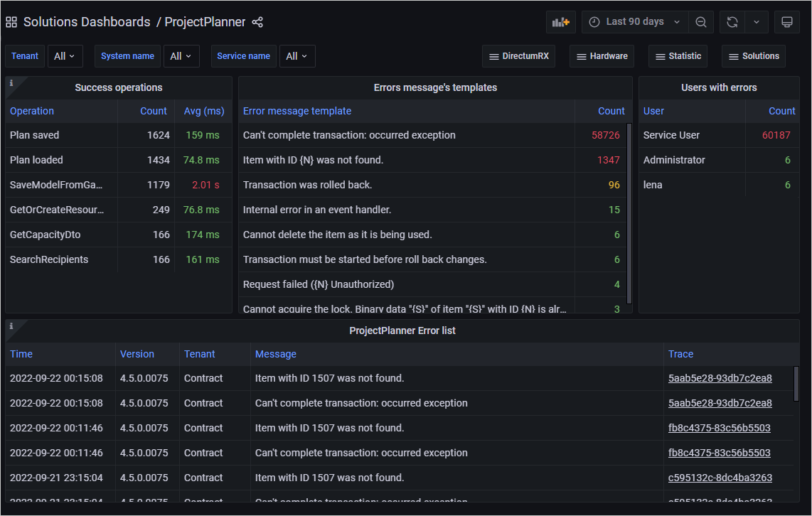Viewport: 812px width, 516px height.
Task: Refresh the dashboard with the refresh icon
Action: tap(732, 22)
